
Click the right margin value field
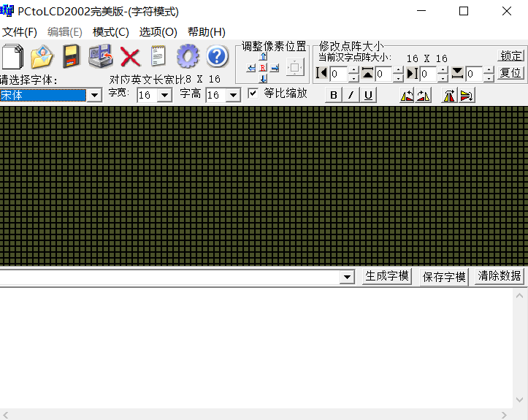click(x=429, y=74)
